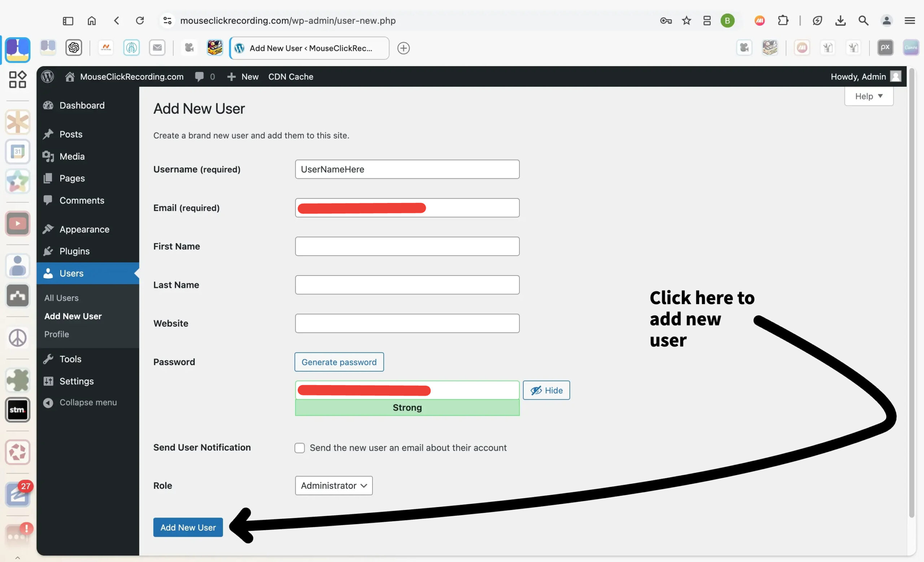Open the Role Administrator dropdown
924x562 pixels.
pyautogui.click(x=334, y=485)
